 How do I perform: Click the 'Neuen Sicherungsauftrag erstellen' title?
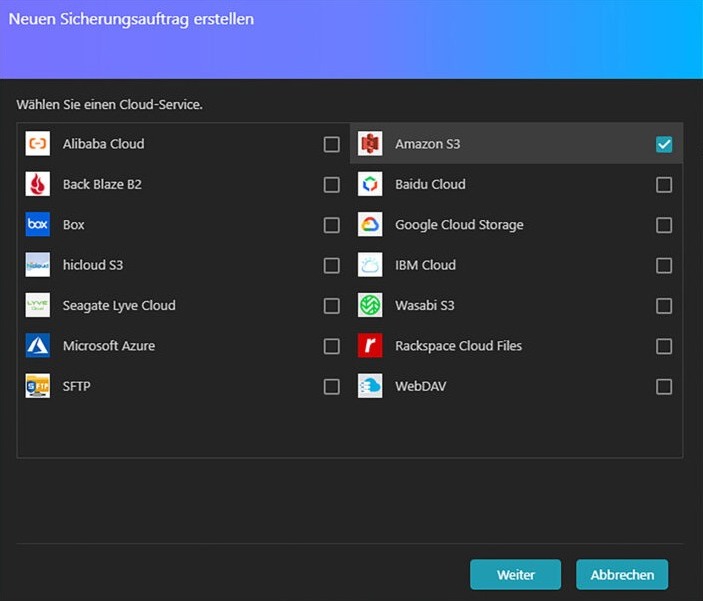(131, 19)
